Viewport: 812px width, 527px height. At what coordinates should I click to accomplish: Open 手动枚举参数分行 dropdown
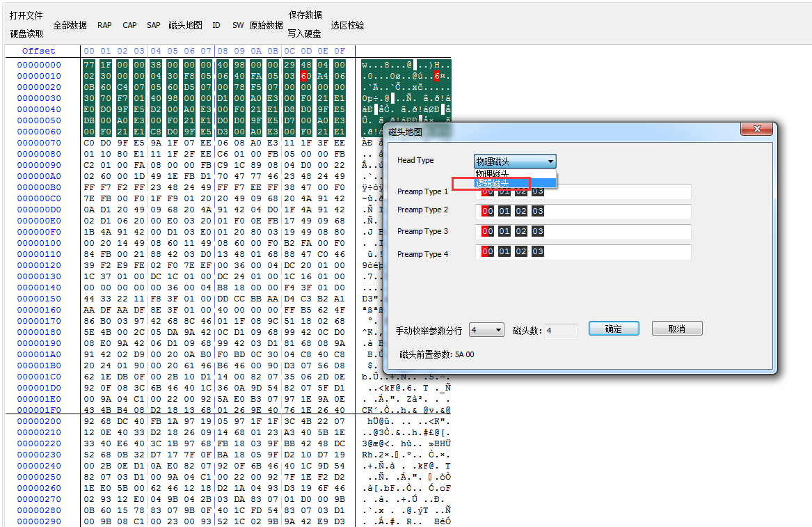[x=486, y=329]
